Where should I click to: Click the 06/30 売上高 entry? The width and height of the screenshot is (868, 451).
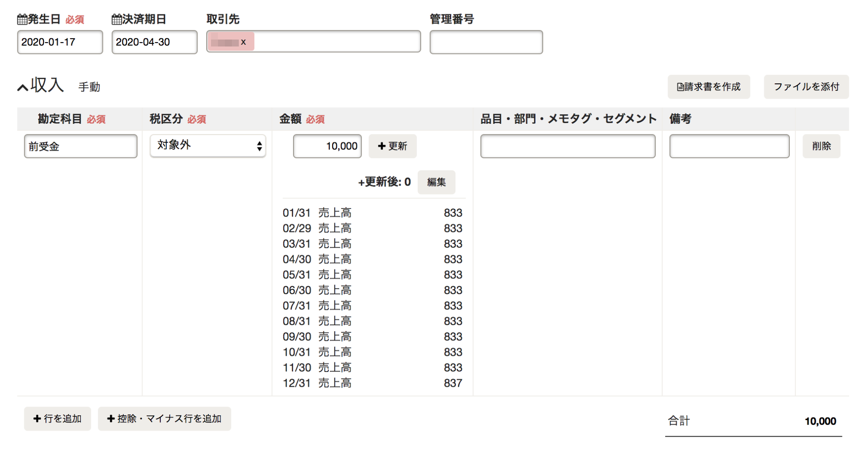coord(373,290)
